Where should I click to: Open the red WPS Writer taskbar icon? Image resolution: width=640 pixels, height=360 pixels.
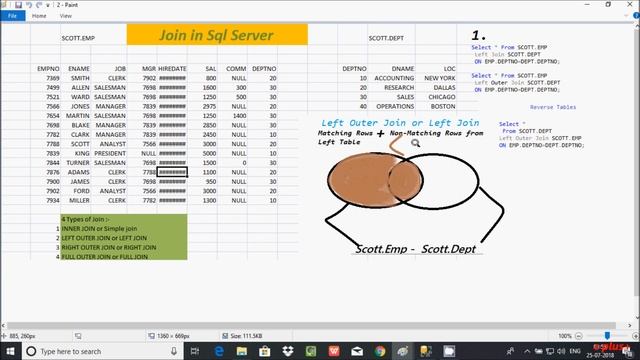click(334, 351)
